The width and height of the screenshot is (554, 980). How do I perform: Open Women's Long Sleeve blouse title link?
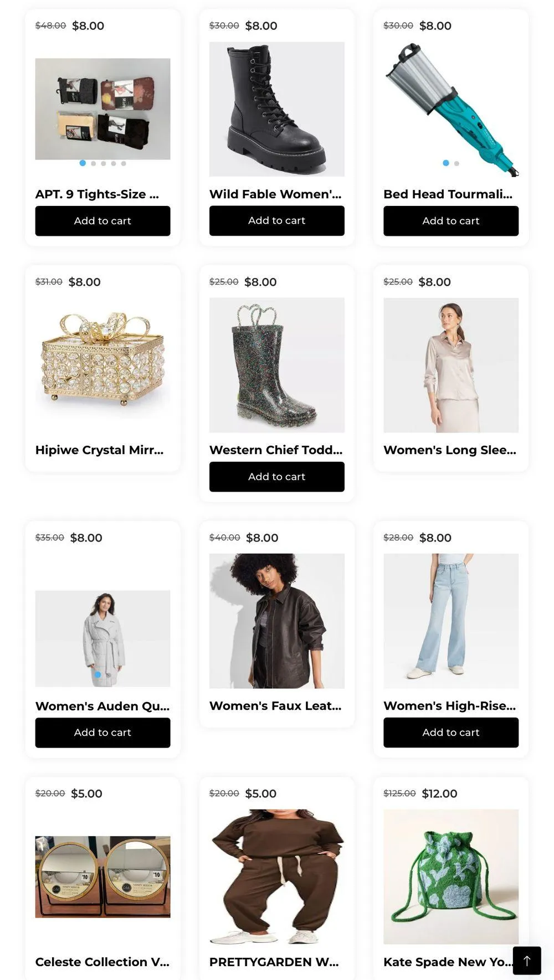coord(450,450)
